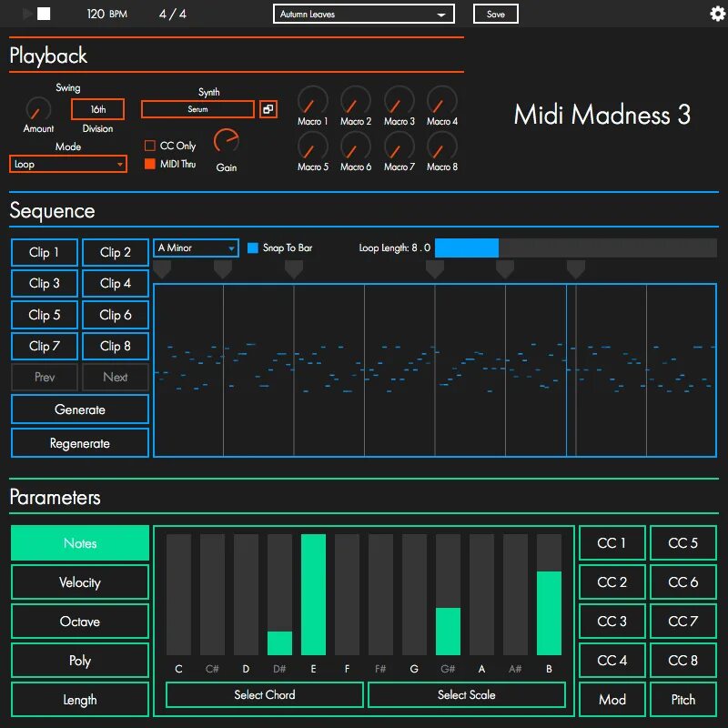Open the CC 1 parameter tab
This screenshot has width=728, height=728.
pyautogui.click(x=612, y=543)
